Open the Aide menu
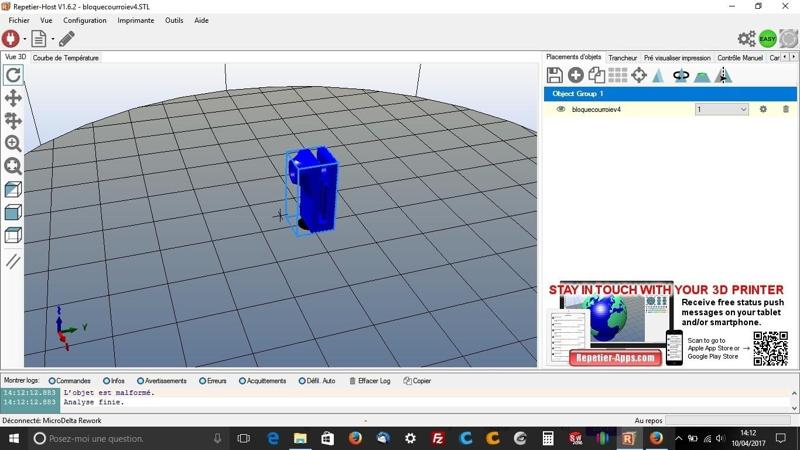The image size is (800, 450). pyautogui.click(x=202, y=20)
